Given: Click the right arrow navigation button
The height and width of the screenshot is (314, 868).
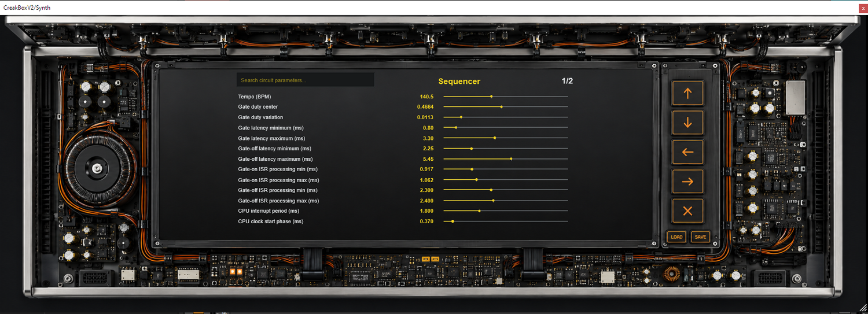Looking at the screenshot, I should pyautogui.click(x=687, y=182).
